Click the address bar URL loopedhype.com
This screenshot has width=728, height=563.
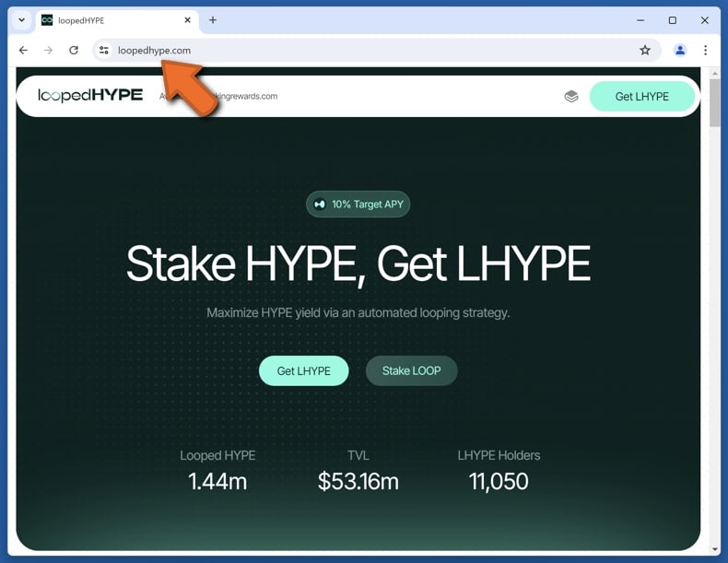[x=154, y=50]
